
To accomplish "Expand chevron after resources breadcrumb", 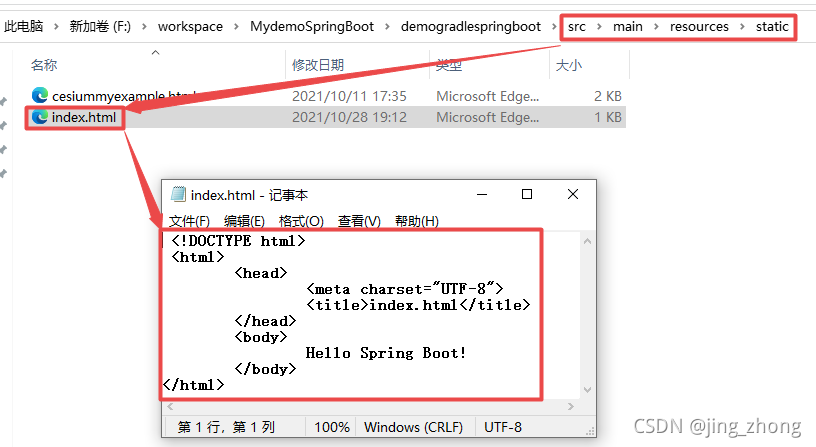I will [x=743, y=27].
